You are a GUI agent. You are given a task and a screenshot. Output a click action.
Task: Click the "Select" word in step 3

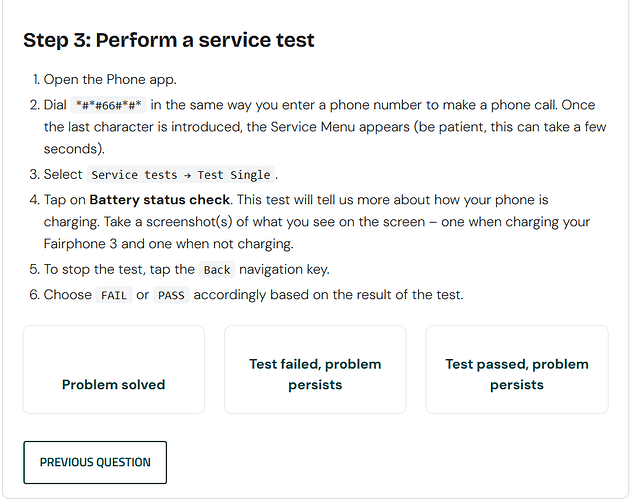pyautogui.click(x=63, y=175)
